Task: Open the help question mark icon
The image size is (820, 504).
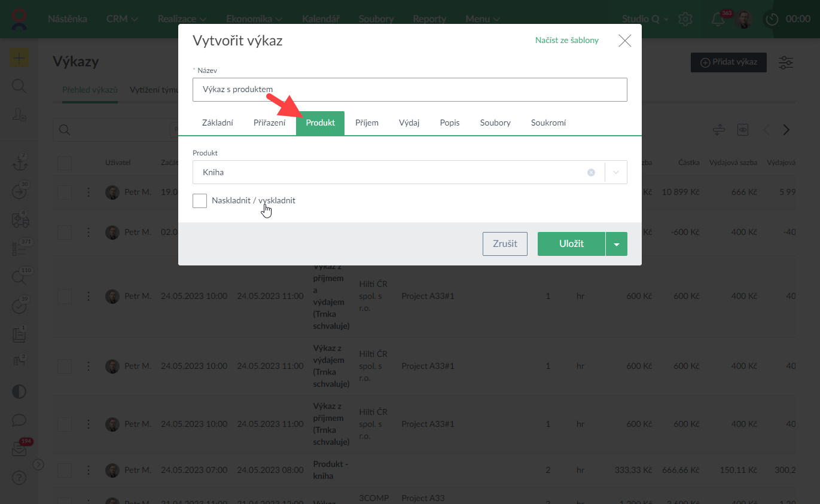Action: pyautogui.click(x=19, y=478)
